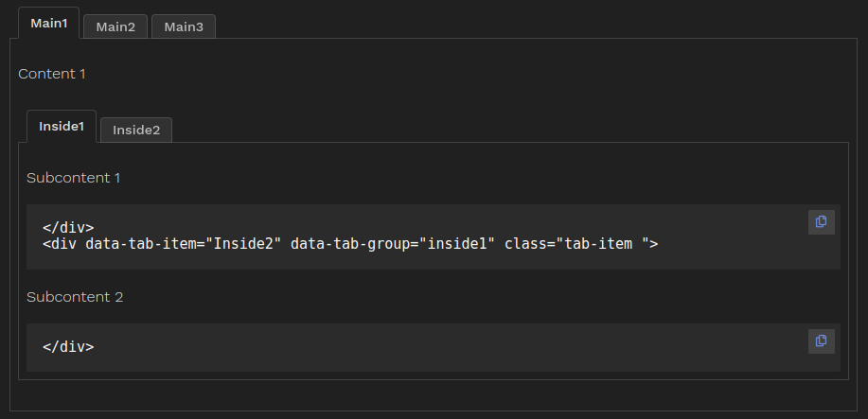Viewport: 868px width, 419px height.
Task: Switch to the Main2 tab
Action: click(115, 26)
